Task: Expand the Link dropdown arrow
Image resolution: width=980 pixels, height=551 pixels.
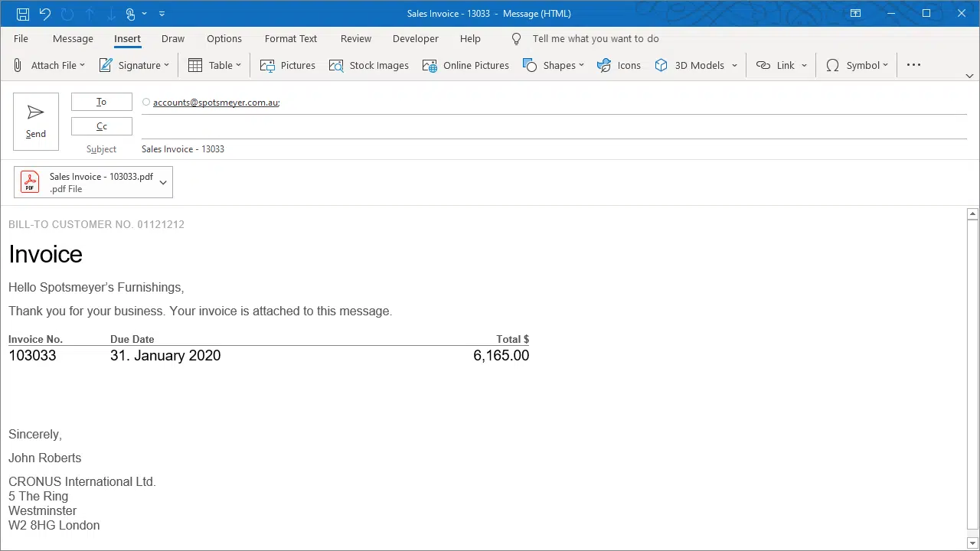Action: 804,65
